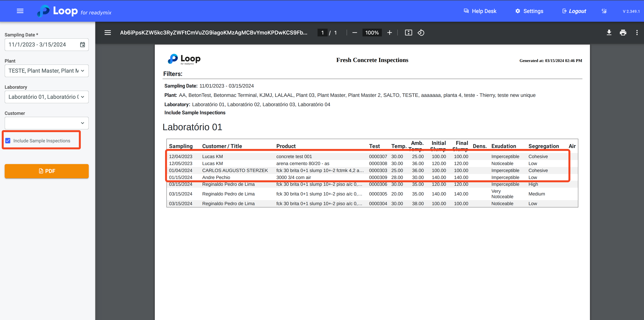Click the fit to page icon
This screenshot has height=320, width=644.
[408, 33]
